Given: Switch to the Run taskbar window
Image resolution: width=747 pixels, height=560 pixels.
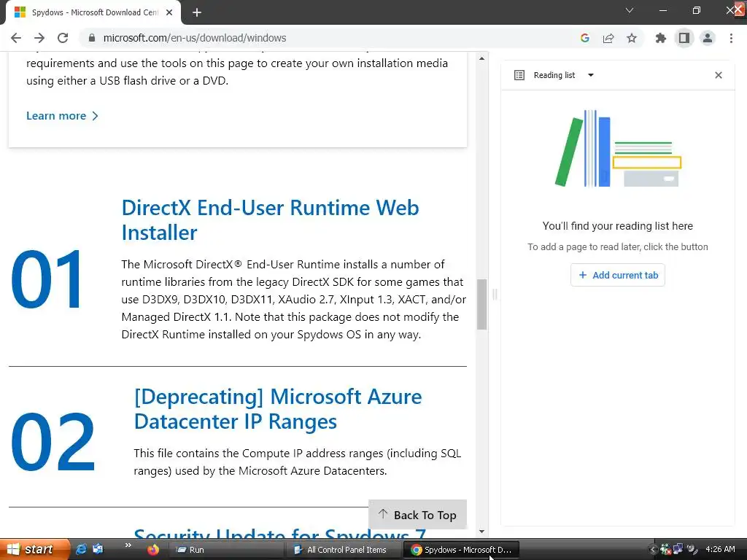Looking at the screenshot, I should click(226, 550).
